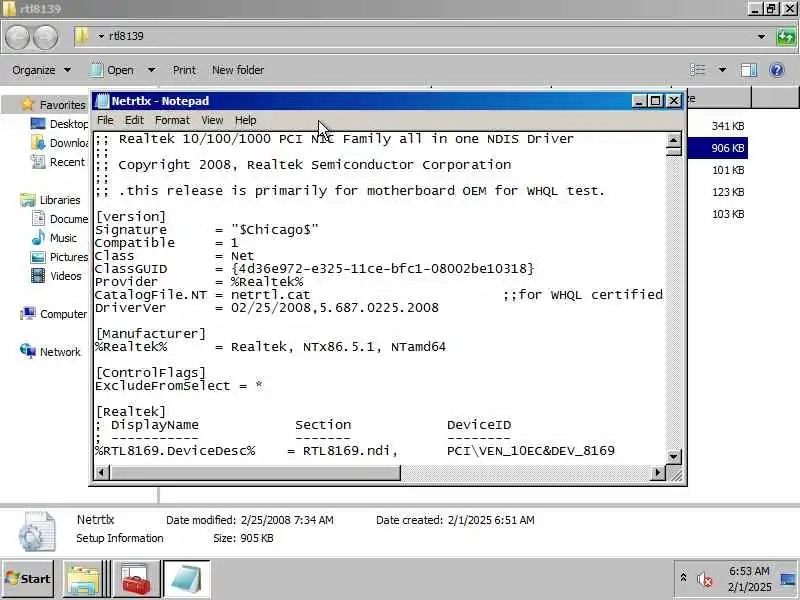Click Notepad vertical scrollbar down arrow
Screen dimensions: 800x600
tap(673, 457)
